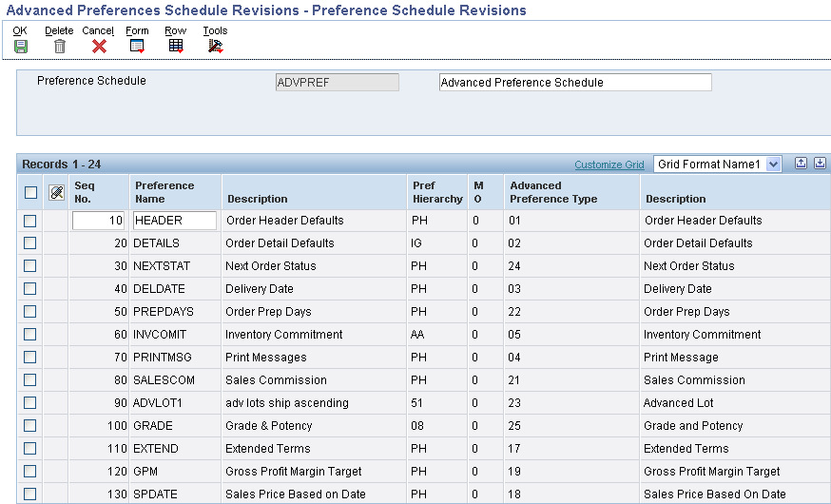Click the SALESCOM preference name cell
831x504 pixels.
pos(175,380)
